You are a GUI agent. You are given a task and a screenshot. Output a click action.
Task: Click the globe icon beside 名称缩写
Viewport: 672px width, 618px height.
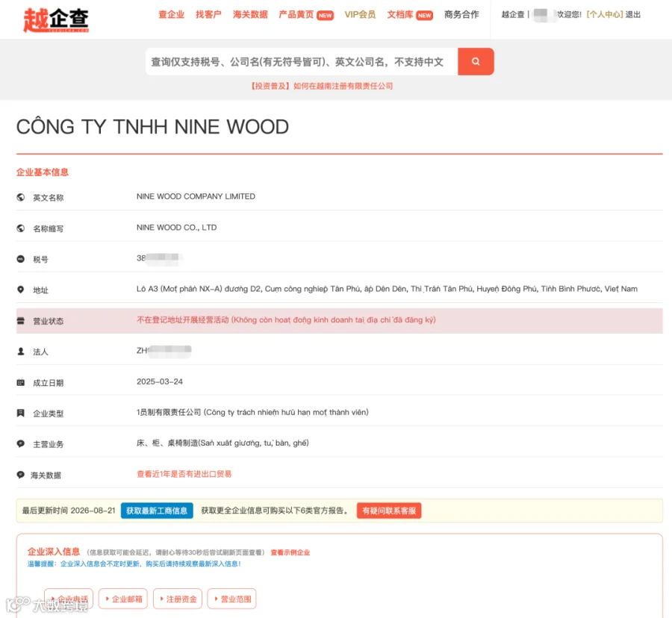pos(21,228)
